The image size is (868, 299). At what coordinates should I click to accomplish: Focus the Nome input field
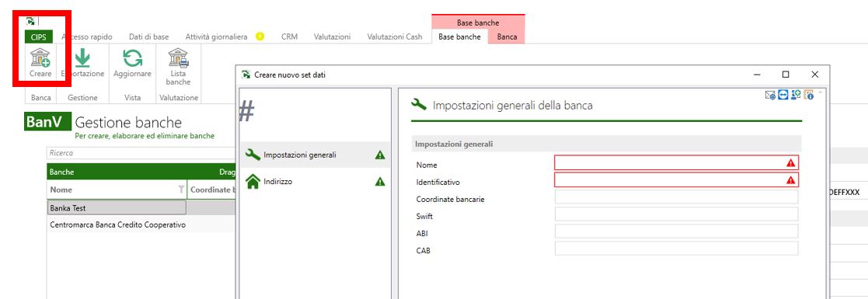(x=677, y=163)
